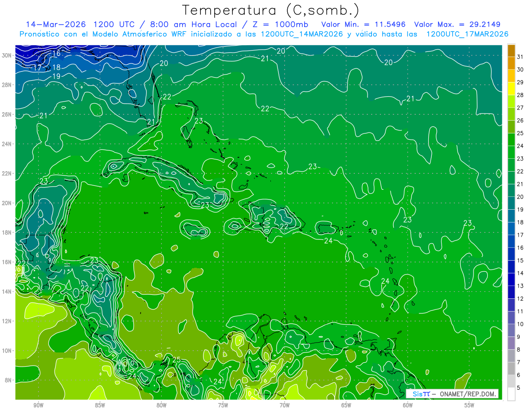The width and height of the screenshot is (532, 411).
Task: Click the legend scale label 13
Action: click(520, 286)
